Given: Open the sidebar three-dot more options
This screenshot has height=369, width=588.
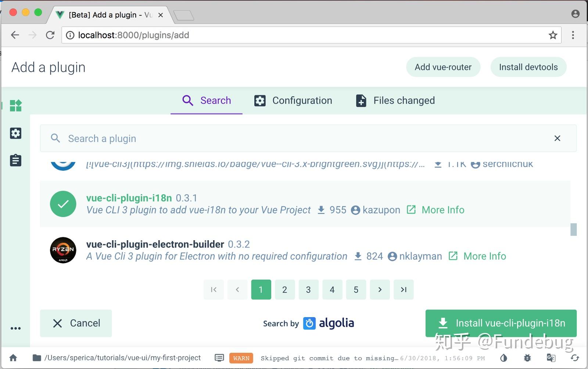Looking at the screenshot, I should pos(15,329).
